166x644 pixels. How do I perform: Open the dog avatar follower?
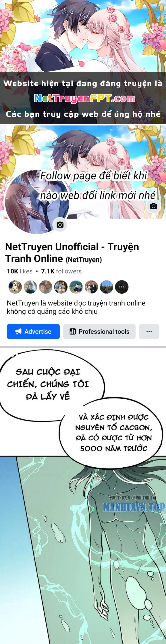pos(15,287)
